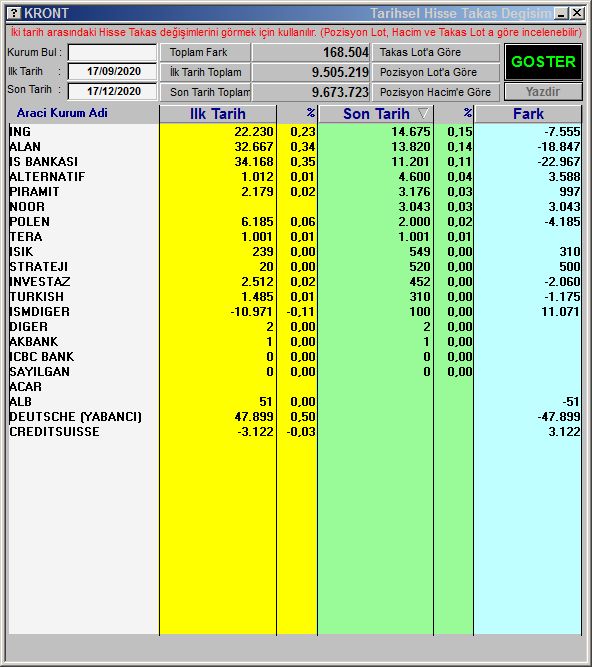
Task: Select Pozisyon Hacim'e Göre option
Action: point(436,92)
